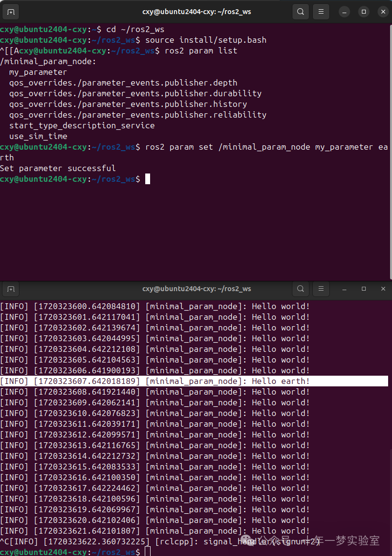Click the publisher.durability parameter line
The image size is (392, 556).
click(136, 94)
